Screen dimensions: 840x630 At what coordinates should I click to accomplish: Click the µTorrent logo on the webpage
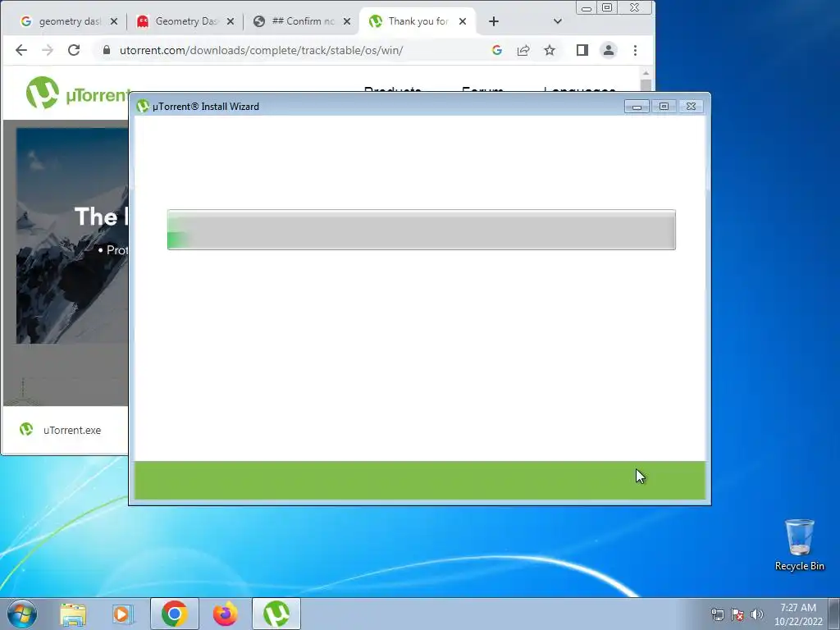coord(78,94)
